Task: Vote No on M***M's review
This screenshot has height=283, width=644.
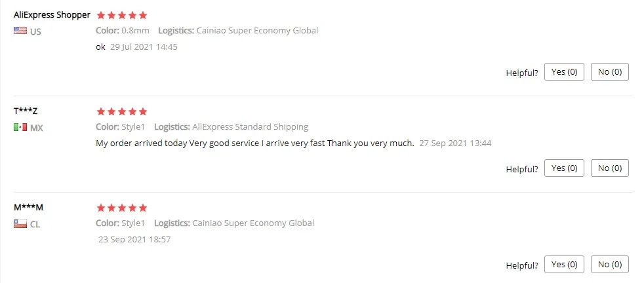Action: pos(609,265)
